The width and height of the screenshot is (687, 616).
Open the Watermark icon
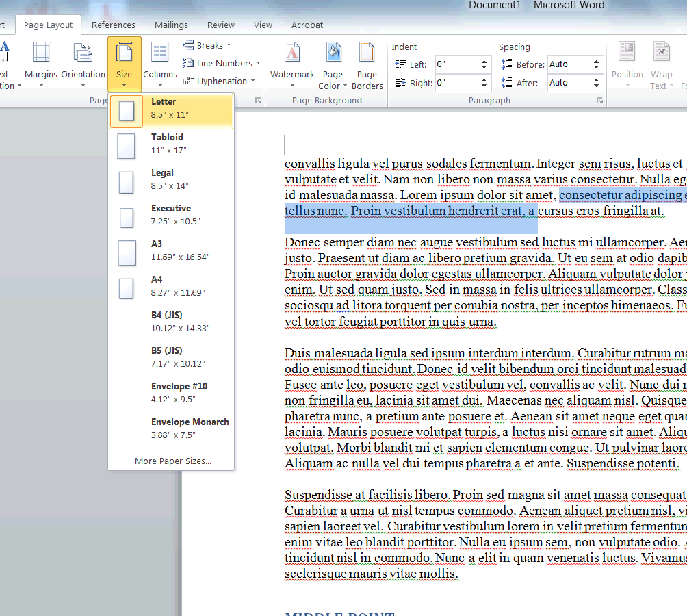[x=292, y=52]
